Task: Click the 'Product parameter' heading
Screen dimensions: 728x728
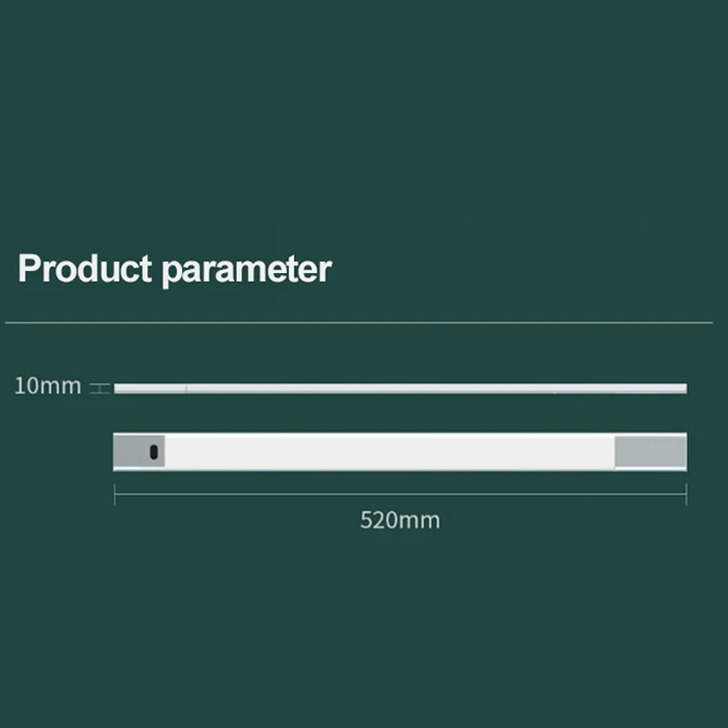Action: pyautogui.click(x=175, y=269)
